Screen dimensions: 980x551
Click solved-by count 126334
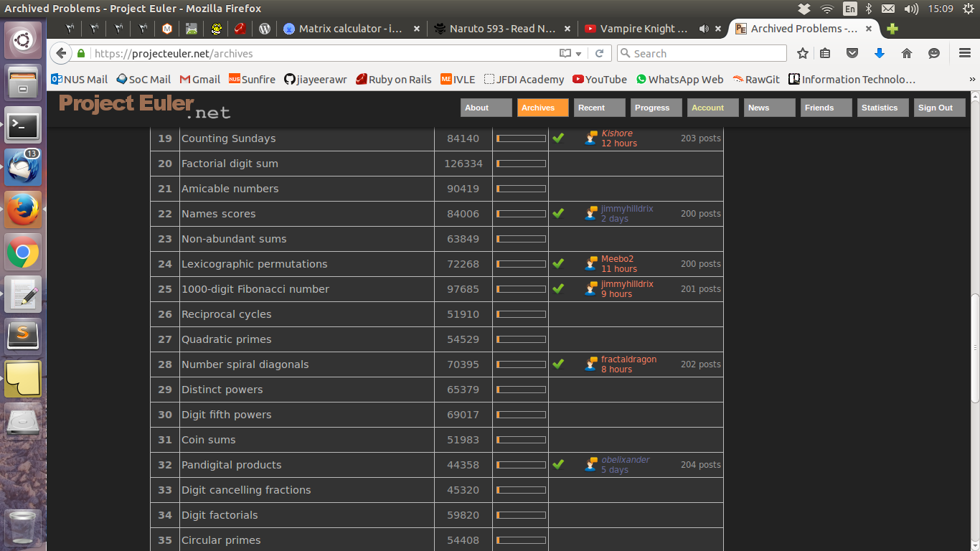tap(463, 164)
